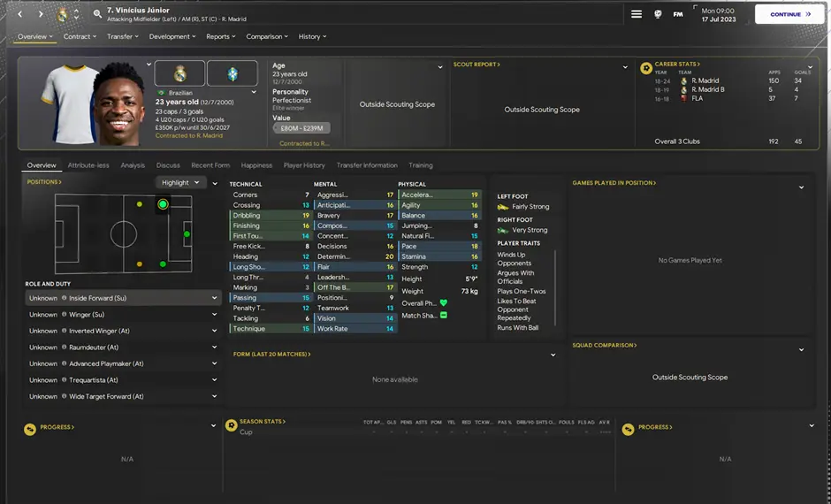Open the Positions link
This screenshot has width=831, height=504.
point(44,182)
